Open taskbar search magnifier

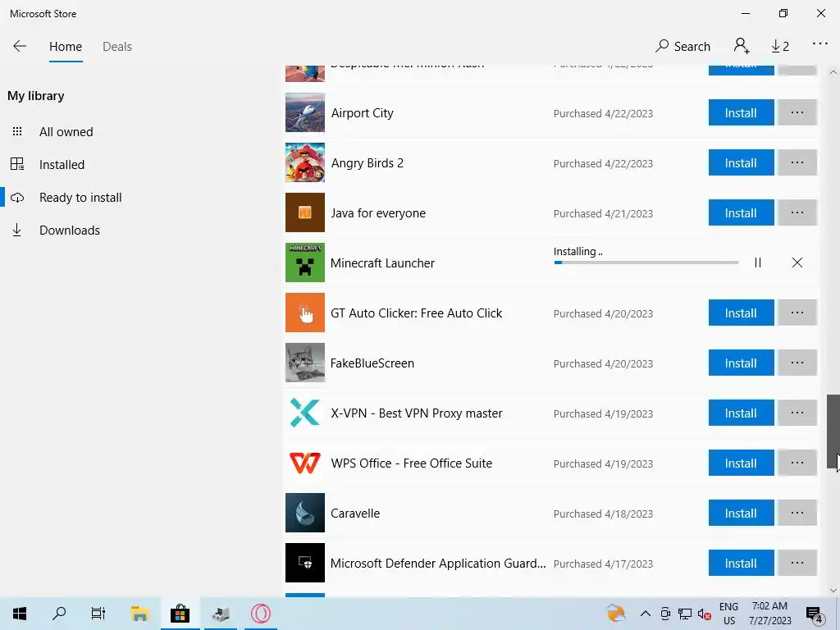(59, 614)
